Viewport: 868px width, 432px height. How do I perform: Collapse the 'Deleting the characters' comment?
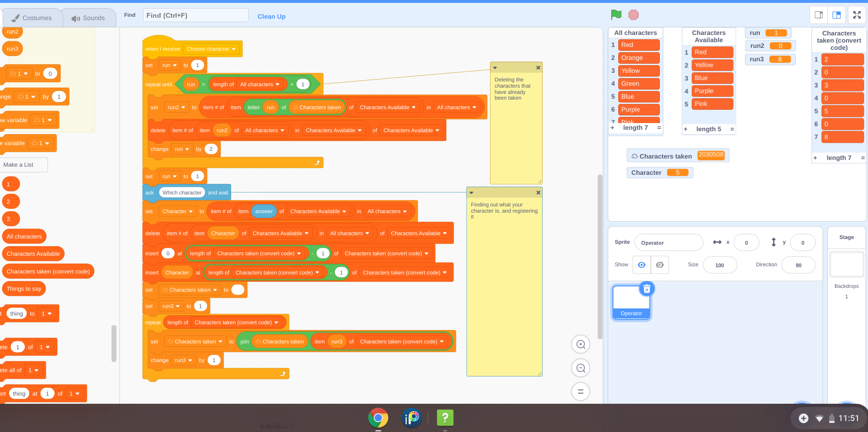point(495,68)
